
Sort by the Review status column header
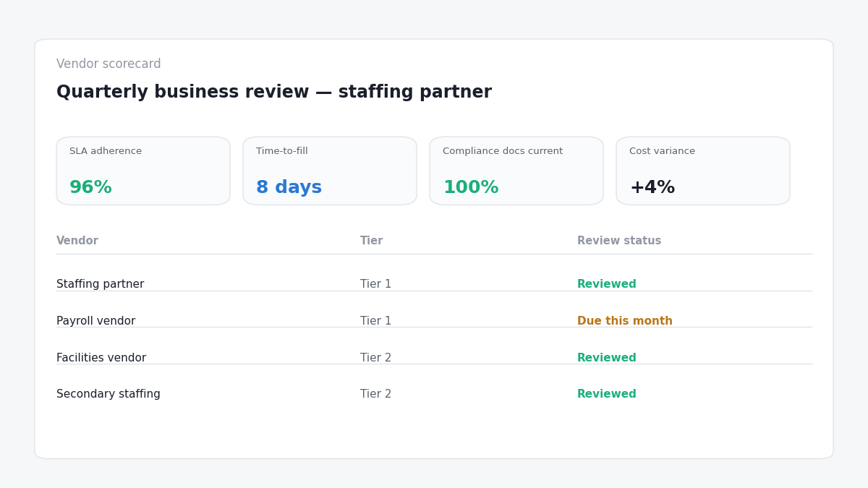pos(619,241)
